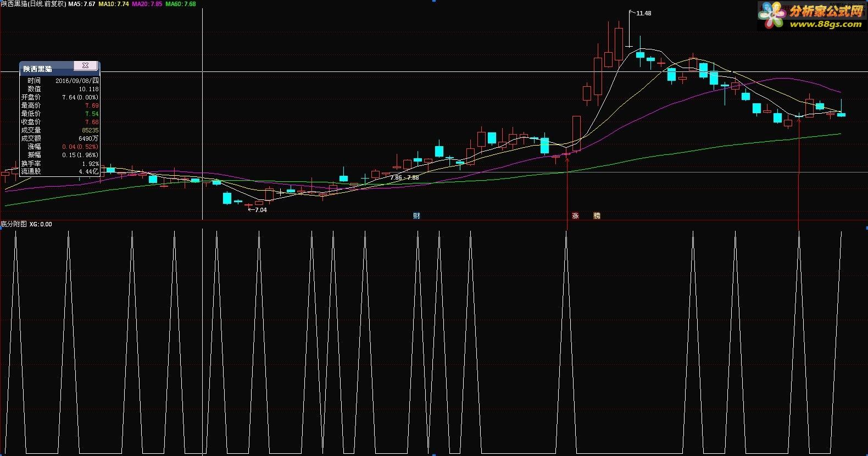Image resolution: width=868 pixels, height=456 pixels.
Task: Click the 换手率 value 1.92%
Action: pos(91,163)
